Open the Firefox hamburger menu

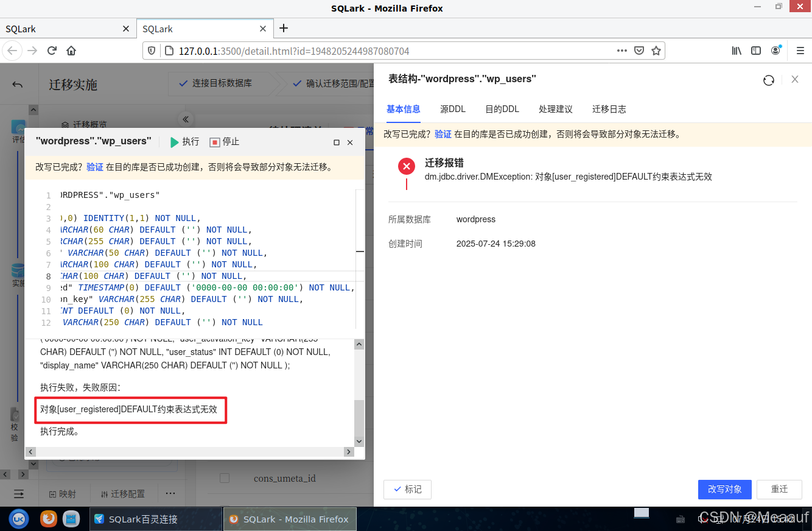[x=800, y=51]
